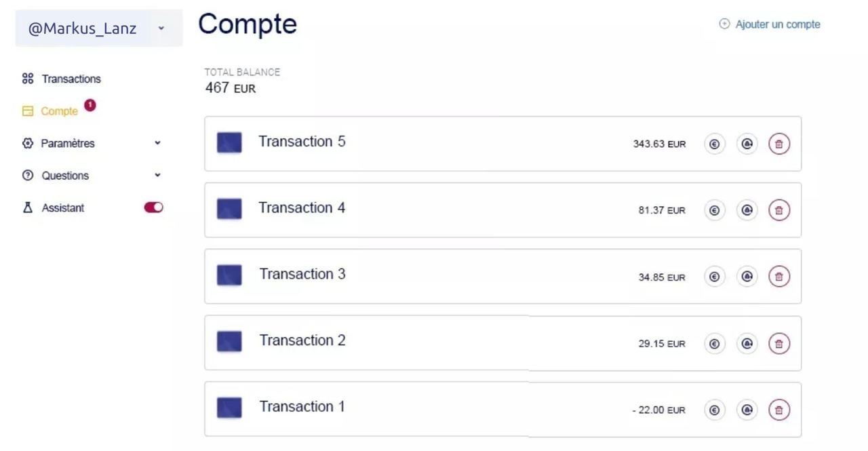Image resolution: width=868 pixels, height=451 pixels.
Task: Go to Transactions in the sidebar
Action: [71, 79]
